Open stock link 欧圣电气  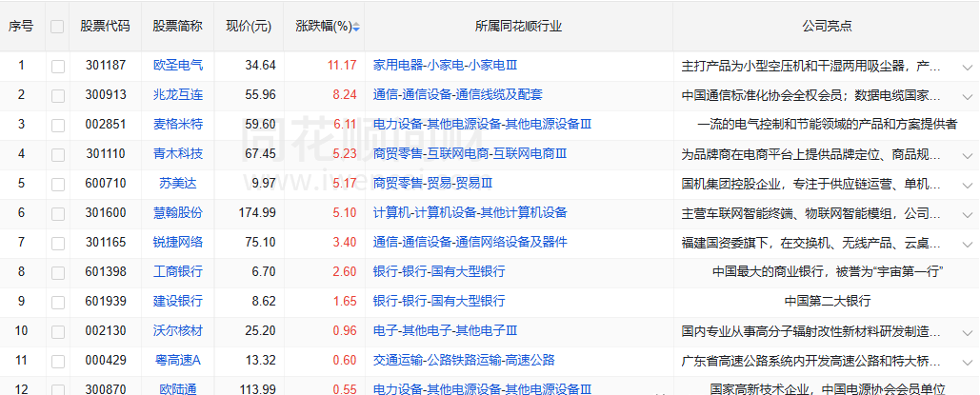[x=178, y=65]
